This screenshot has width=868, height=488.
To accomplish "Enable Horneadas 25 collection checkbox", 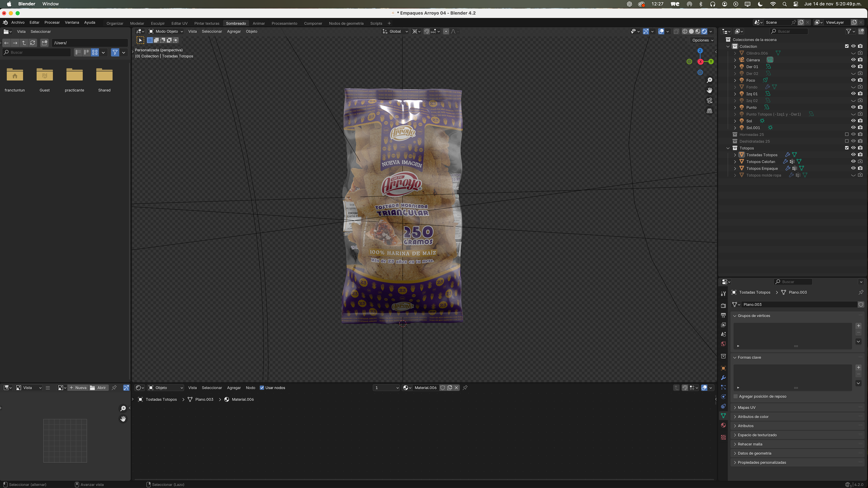I will pos(847,134).
